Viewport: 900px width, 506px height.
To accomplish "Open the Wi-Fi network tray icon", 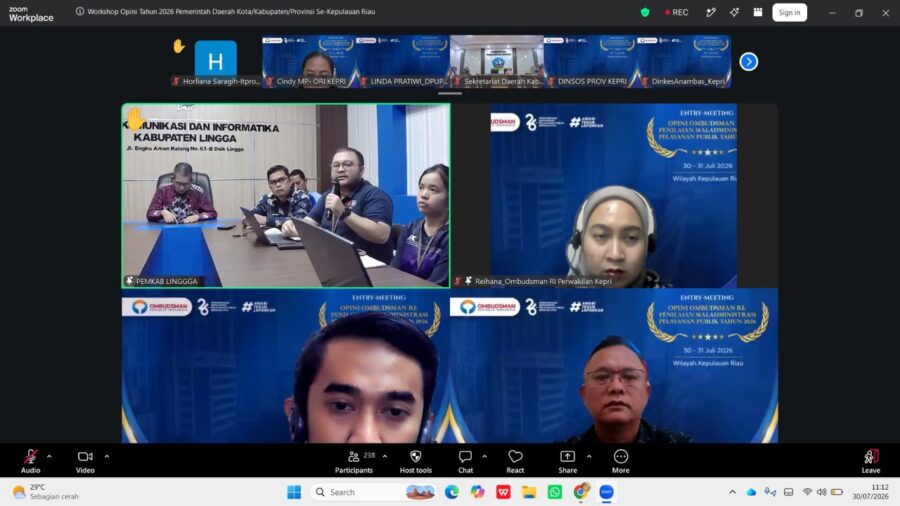I will tap(807, 492).
